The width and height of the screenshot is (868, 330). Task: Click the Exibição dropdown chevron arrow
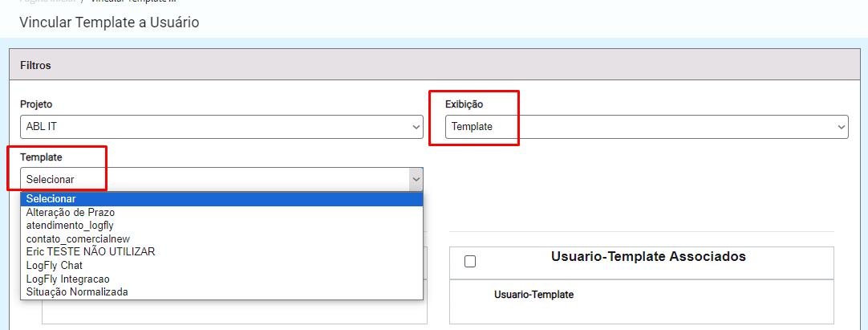[842, 128]
